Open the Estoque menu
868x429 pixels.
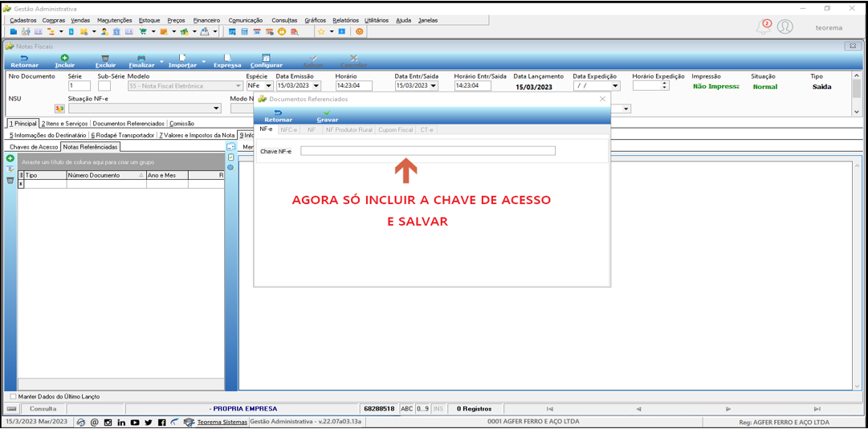click(x=149, y=20)
